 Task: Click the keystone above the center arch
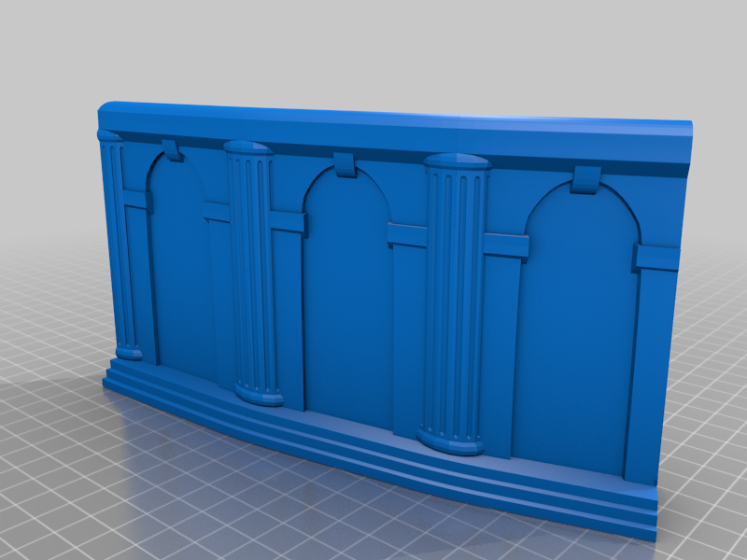(x=345, y=165)
